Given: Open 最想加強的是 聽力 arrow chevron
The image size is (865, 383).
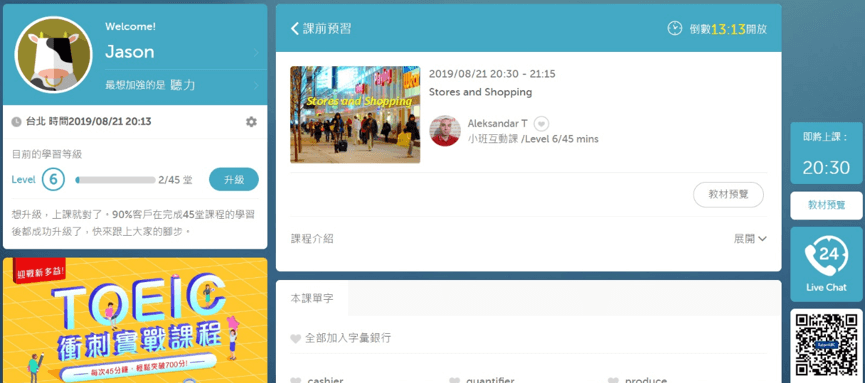Looking at the screenshot, I should pos(257,86).
